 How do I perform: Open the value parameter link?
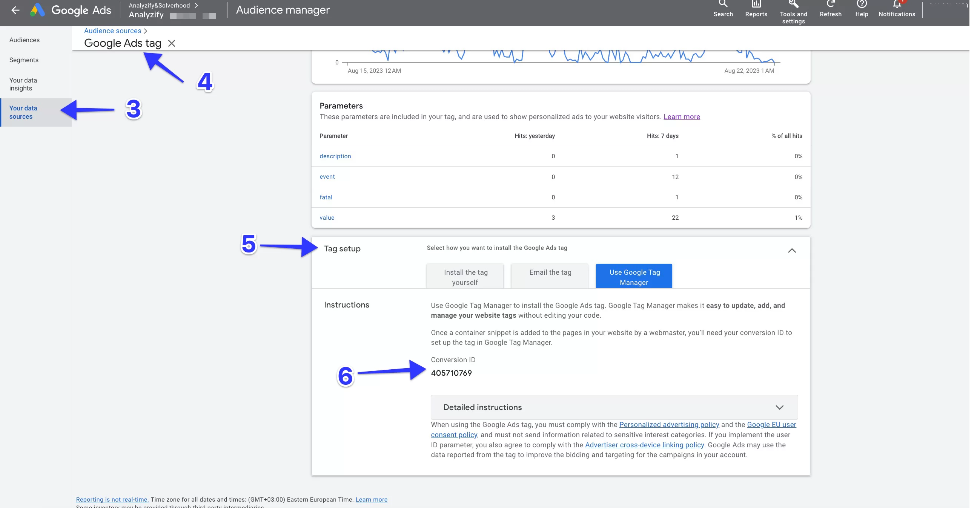pos(327,218)
